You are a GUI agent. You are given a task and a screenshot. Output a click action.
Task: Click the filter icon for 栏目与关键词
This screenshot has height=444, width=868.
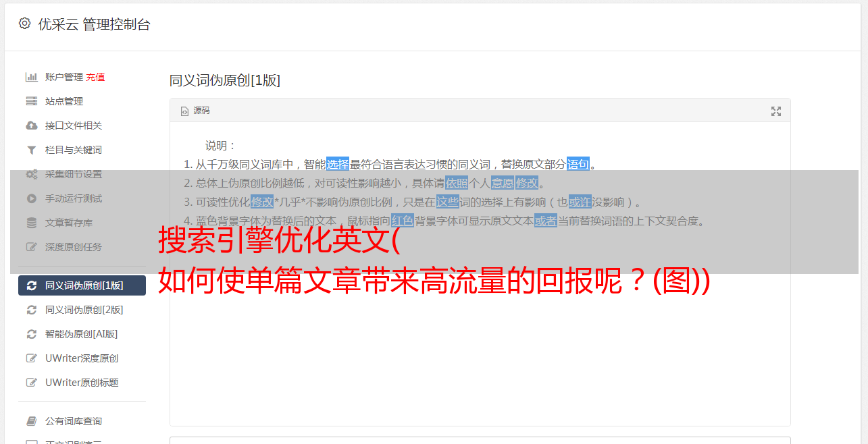(31, 150)
